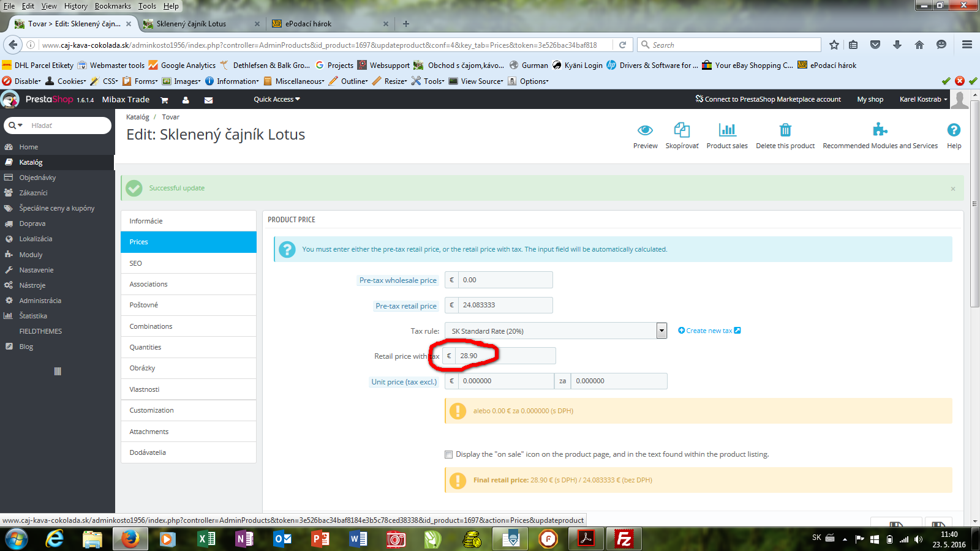Open the Karel Kostrab user menu
980x551 pixels.
tap(923, 99)
